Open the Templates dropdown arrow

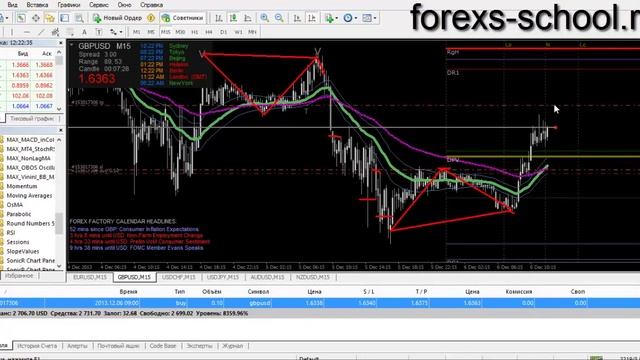375,18
